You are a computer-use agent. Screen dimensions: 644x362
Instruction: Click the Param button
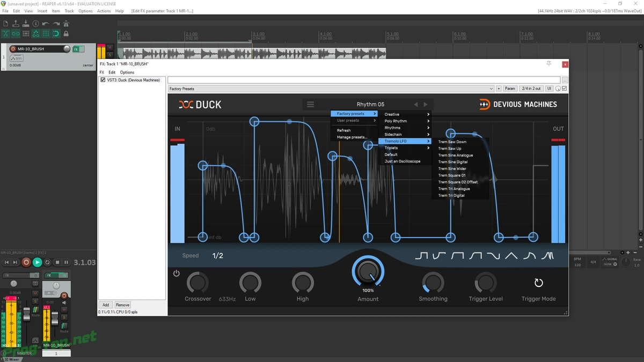[x=510, y=88]
